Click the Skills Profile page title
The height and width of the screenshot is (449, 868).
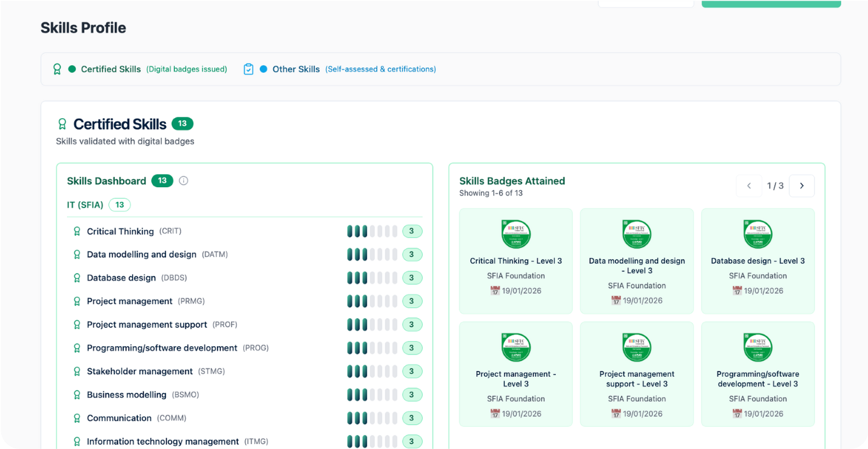84,27
